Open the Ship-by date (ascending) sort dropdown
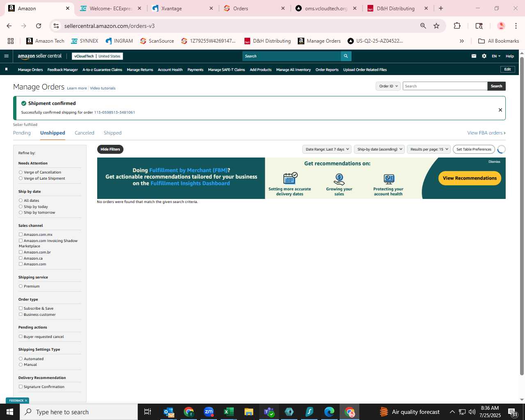The width and height of the screenshot is (525, 420). click(379, 149)
